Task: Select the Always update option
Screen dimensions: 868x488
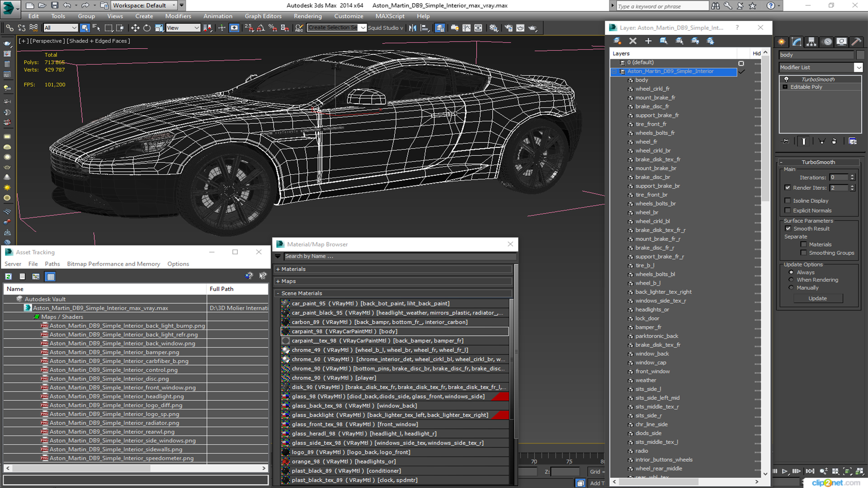Action: pyautogui.click(x=791, y=272)
